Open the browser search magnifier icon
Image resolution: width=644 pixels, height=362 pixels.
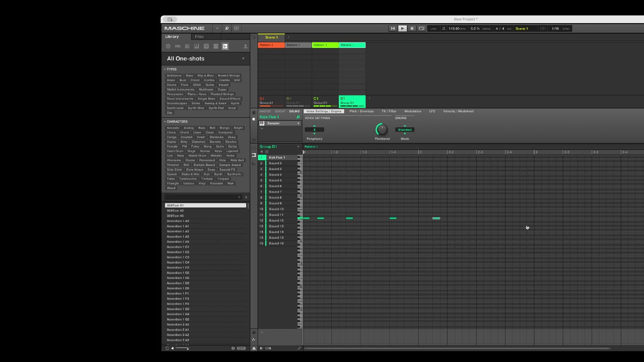(x=227, y=28)
